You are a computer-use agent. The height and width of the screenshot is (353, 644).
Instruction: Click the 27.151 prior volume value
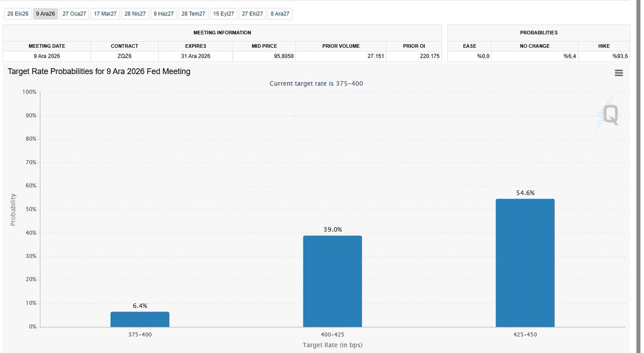(376, 56)
